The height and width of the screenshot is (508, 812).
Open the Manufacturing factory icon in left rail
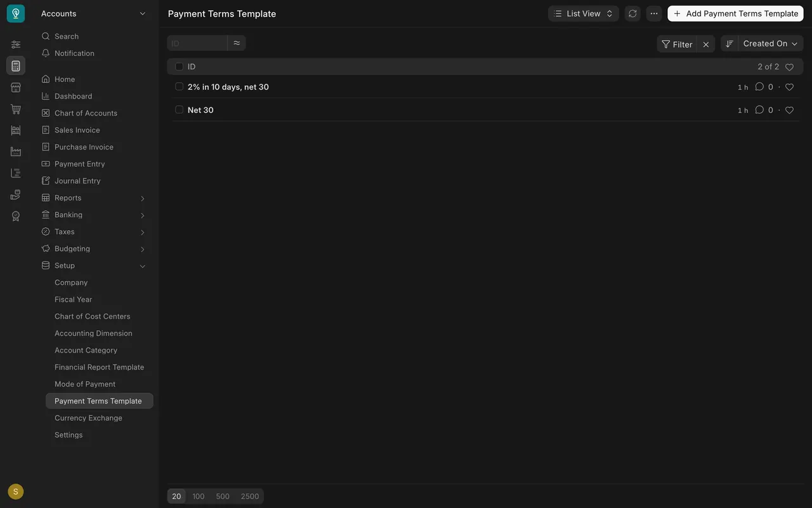pos(16,152)
